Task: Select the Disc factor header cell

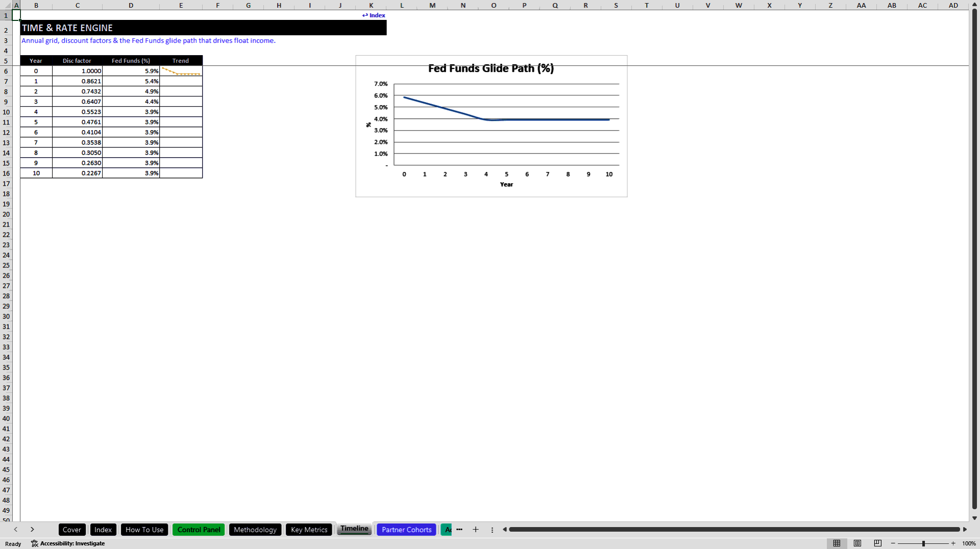Action: point(77,61)
